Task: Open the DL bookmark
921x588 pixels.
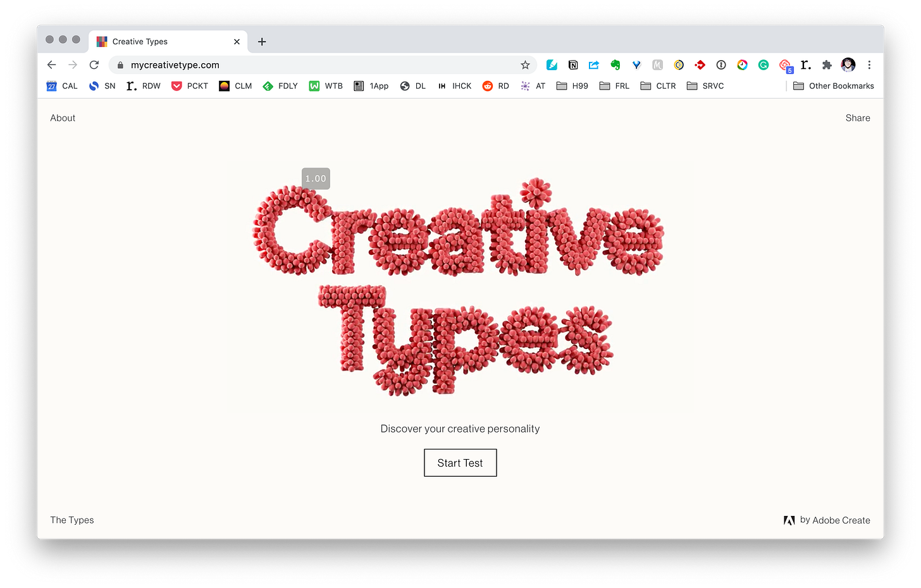Action: click(413, 86)
